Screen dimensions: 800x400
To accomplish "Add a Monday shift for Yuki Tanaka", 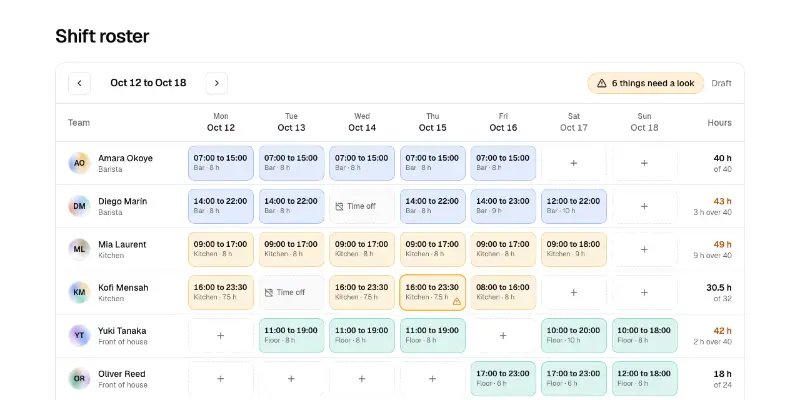I will click(x=220, y=336).
